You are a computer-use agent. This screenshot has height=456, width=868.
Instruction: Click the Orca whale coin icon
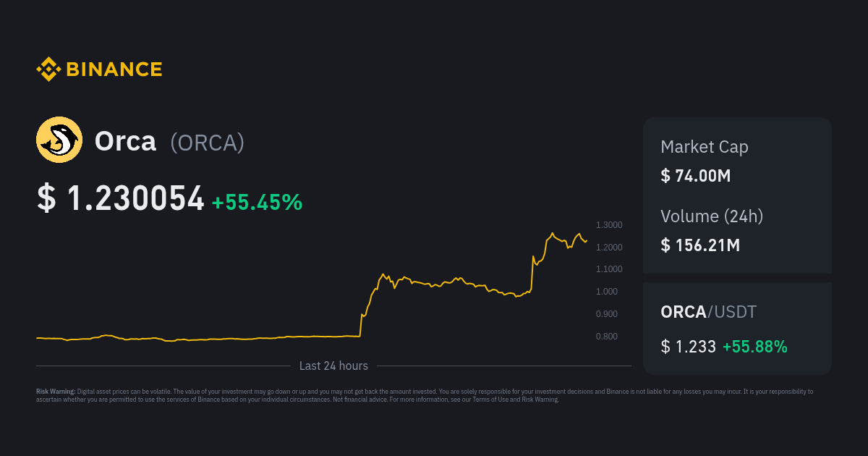tap(59, 140)
